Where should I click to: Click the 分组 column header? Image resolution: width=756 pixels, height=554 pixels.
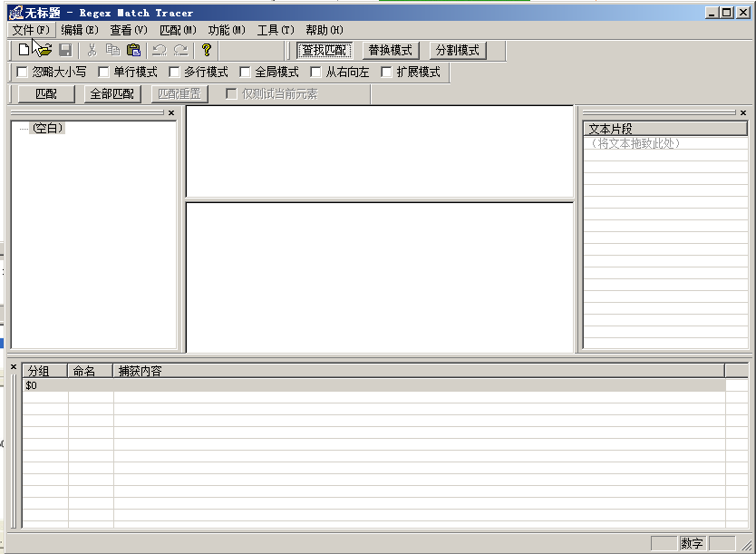[x=44, y=371]
